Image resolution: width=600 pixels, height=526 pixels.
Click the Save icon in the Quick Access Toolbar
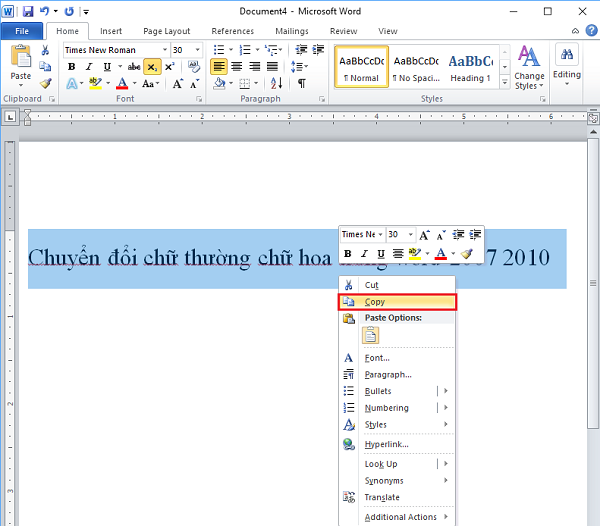(x=28, y=11)
